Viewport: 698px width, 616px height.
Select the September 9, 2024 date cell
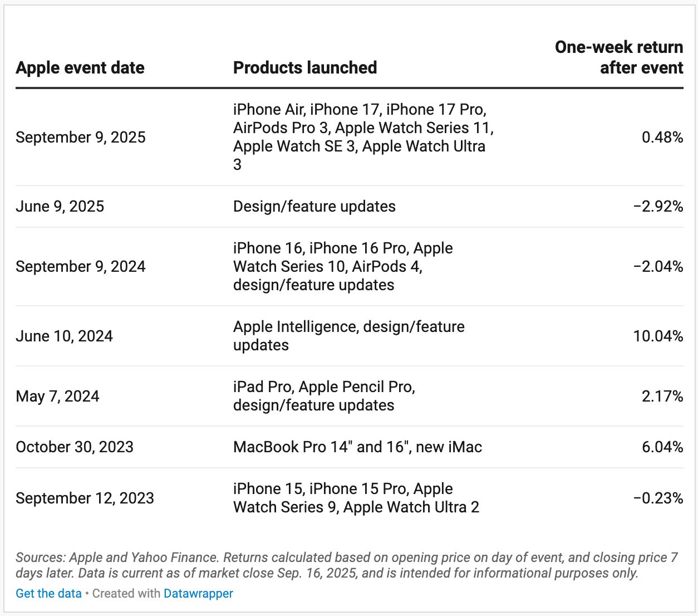[81, 267]
